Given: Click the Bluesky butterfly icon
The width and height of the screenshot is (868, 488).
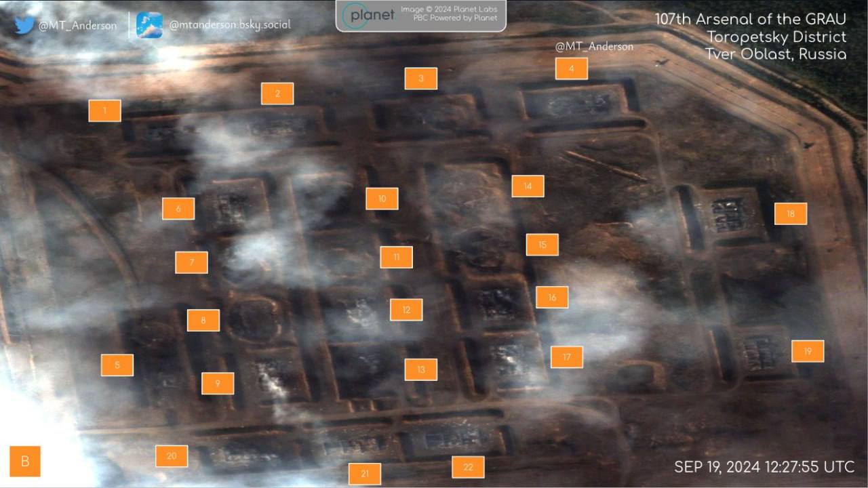Looking at the screenshot, I should (149, 25).
